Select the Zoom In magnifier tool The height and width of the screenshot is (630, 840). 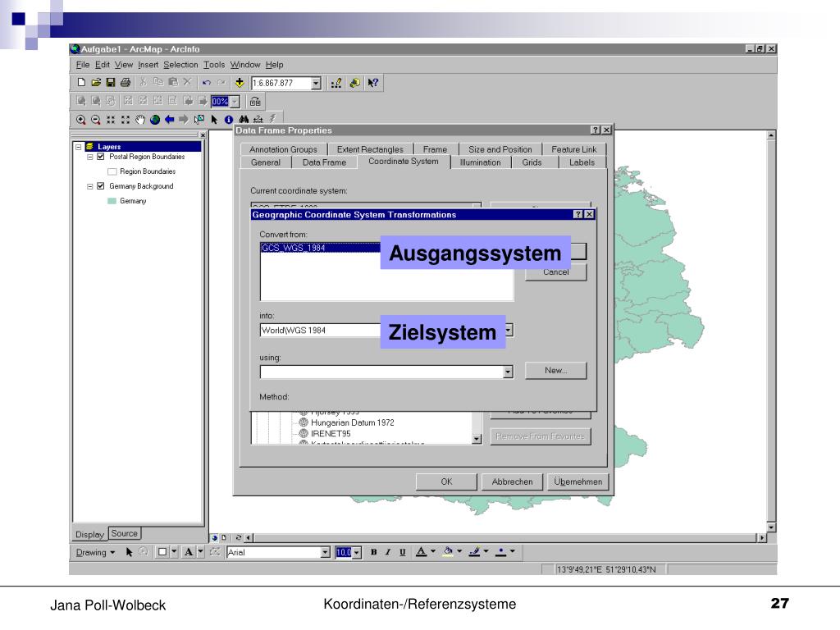(x=81, y=120)
